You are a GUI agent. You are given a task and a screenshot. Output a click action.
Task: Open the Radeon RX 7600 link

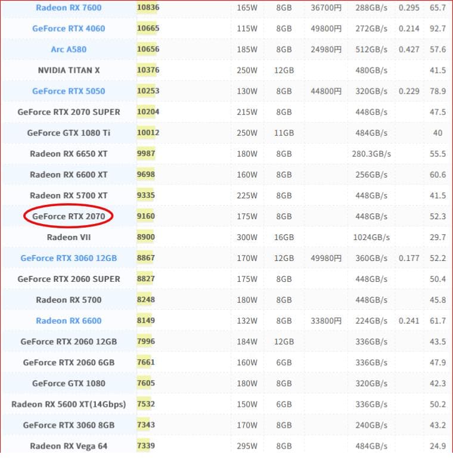69,8
